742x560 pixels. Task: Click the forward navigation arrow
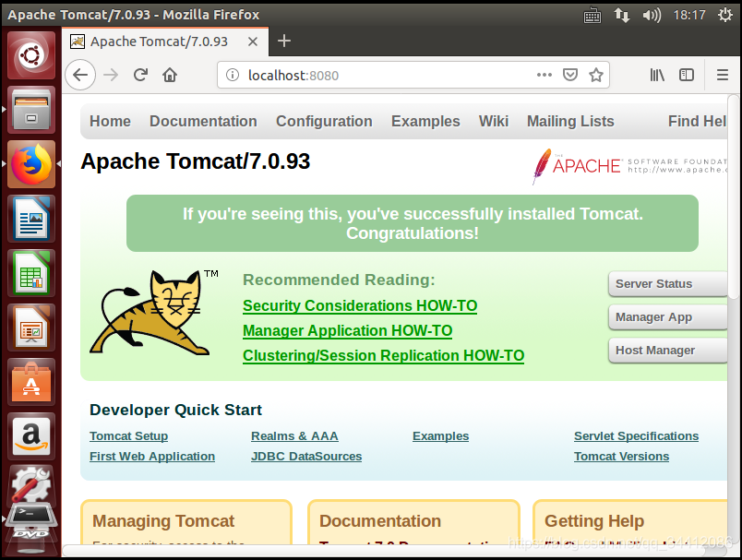(x=111, y=75)
